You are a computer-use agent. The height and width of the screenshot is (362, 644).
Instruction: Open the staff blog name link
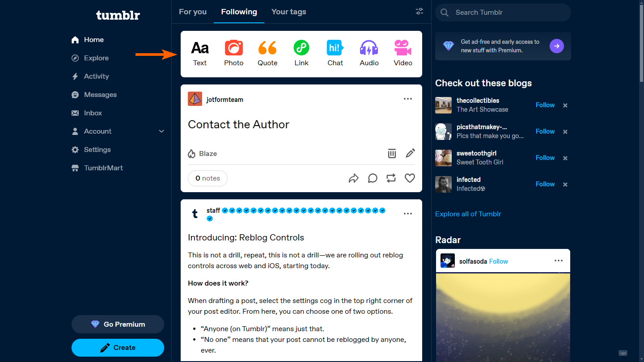click(213, 210)
